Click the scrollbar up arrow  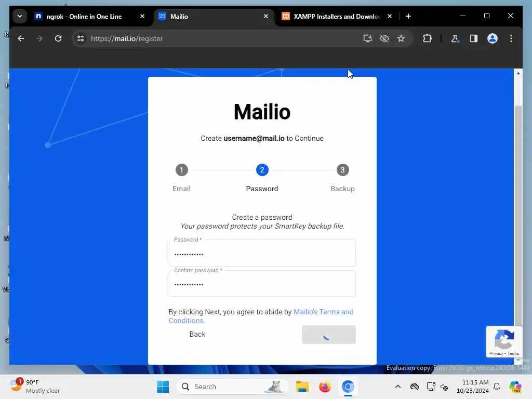pos(518,73)
